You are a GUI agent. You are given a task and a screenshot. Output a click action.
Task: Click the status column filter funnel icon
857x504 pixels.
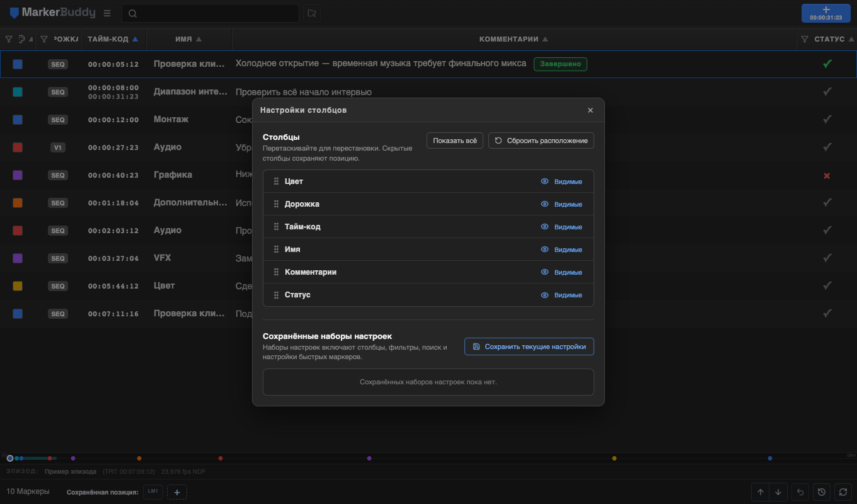[x=805, y=39]
